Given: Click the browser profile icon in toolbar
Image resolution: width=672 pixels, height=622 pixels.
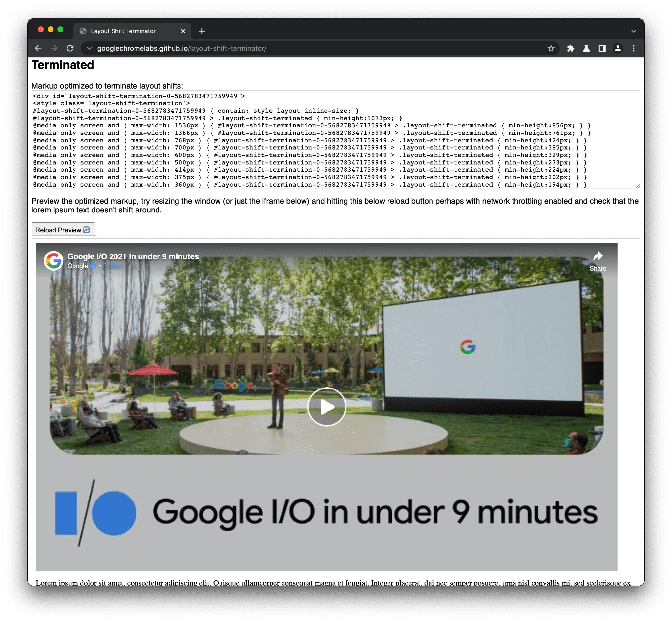Looking at the screenshot, I should click(618, 48).
